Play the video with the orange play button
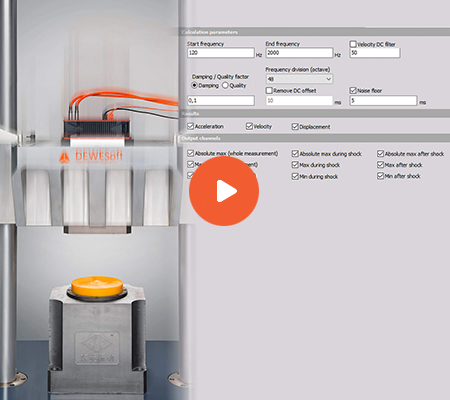This screenshot has width=450, height=400. coord(224,191)
